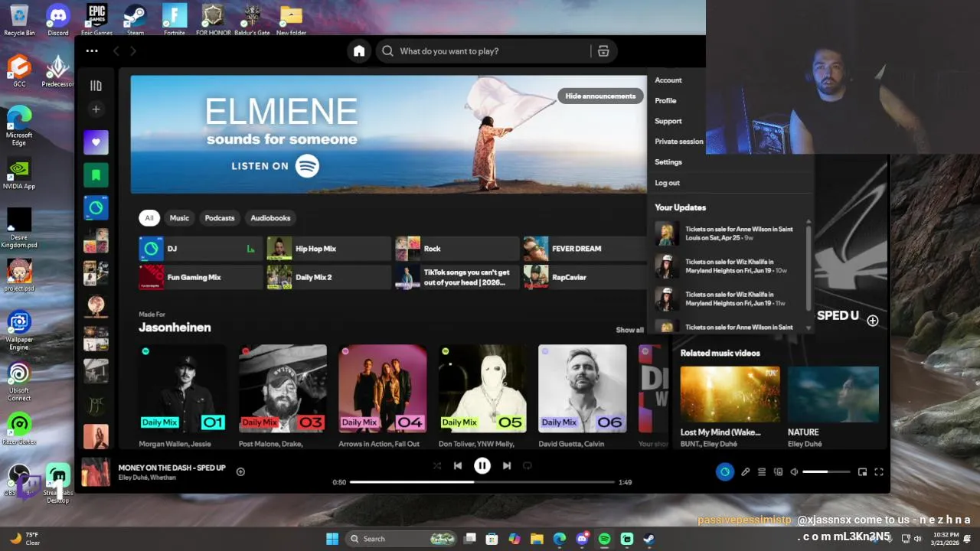
Task: Open lyrics microphone icon
Action: coord(745,472)
